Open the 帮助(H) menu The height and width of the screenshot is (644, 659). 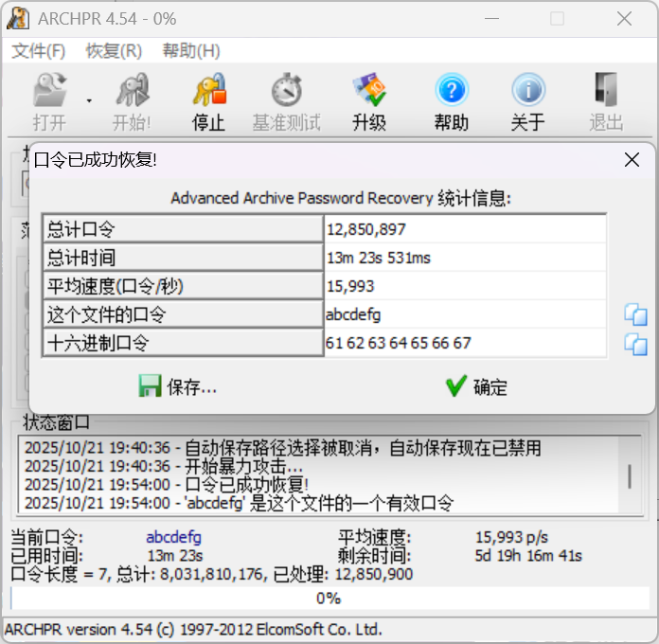tap(191, 51)
